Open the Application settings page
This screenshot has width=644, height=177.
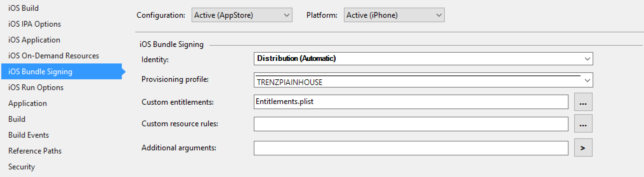[x=28, y=103]
